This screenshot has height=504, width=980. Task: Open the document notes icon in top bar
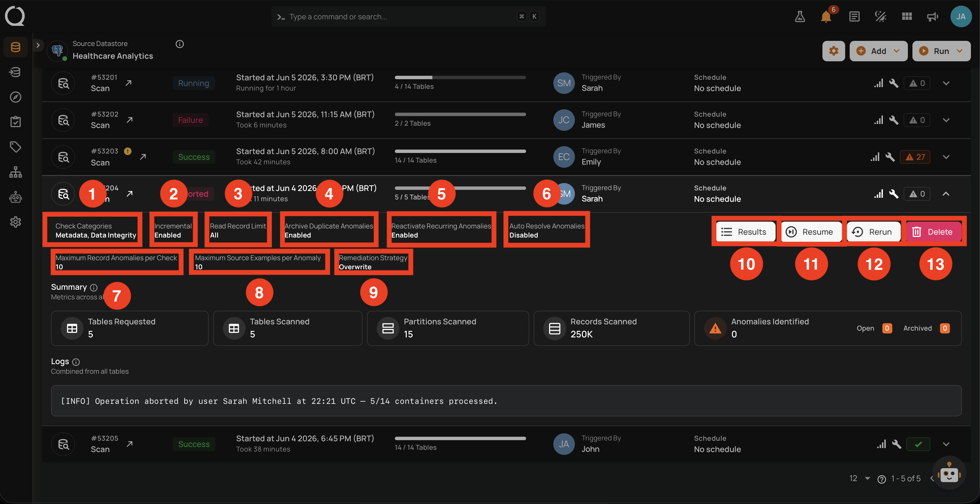tap(854, 16)
